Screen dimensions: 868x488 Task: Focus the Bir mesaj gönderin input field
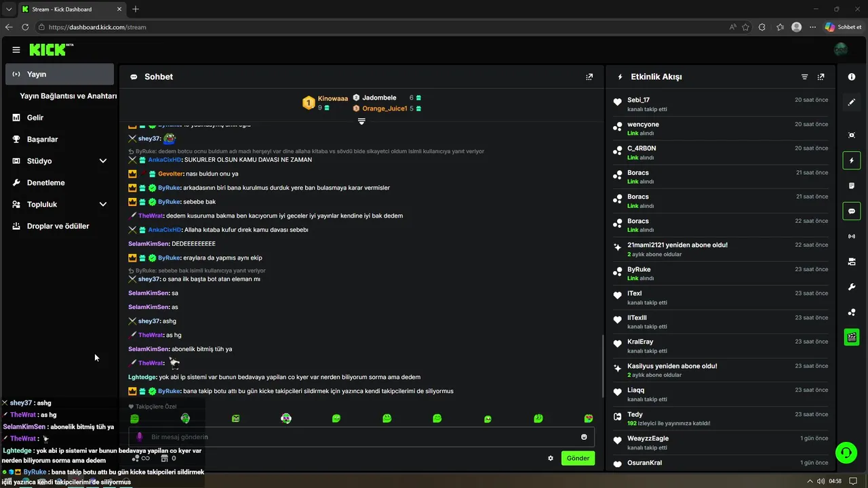(361, 437)
